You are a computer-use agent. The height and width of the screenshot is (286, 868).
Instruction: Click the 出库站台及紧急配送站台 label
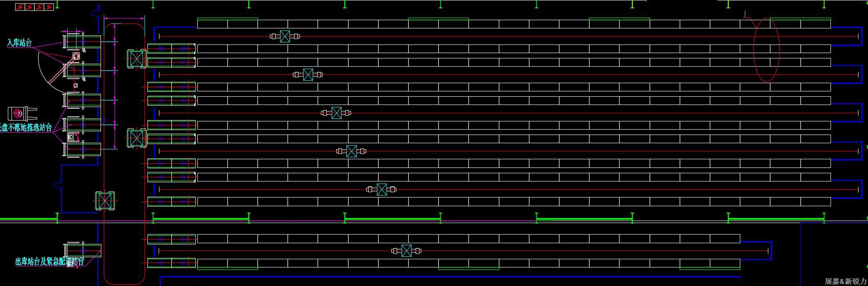tap(49, 262)
